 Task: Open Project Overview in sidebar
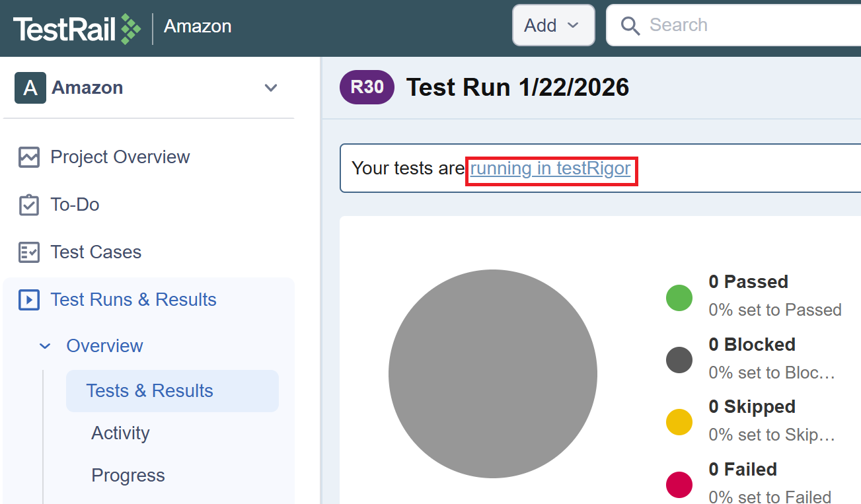pyautogui.click(x=120, y=157)
